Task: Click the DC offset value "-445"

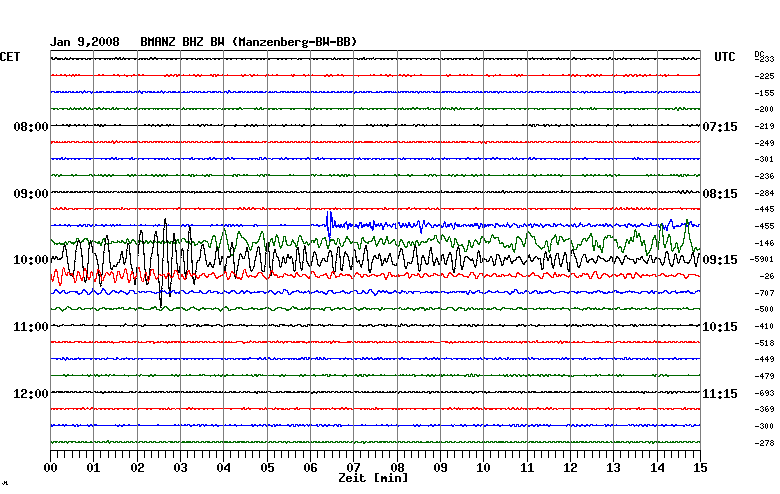Action: click(x=765, y=209)
